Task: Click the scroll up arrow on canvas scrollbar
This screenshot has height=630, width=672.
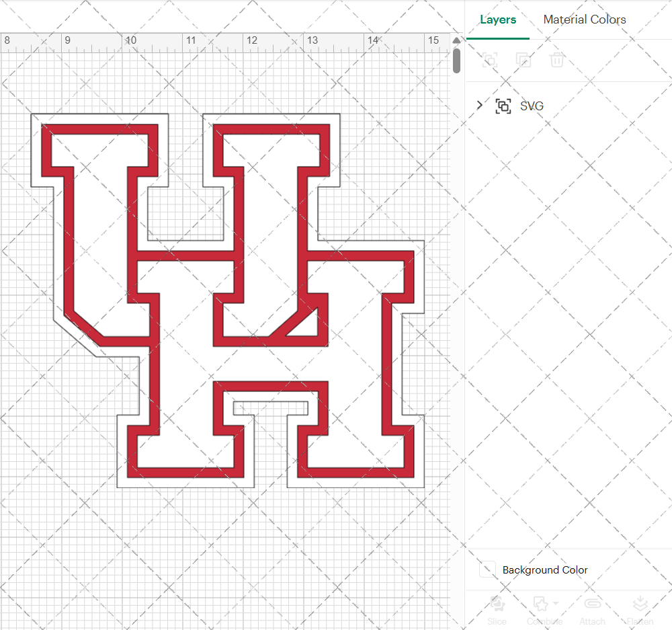Action: coord(456,40)
